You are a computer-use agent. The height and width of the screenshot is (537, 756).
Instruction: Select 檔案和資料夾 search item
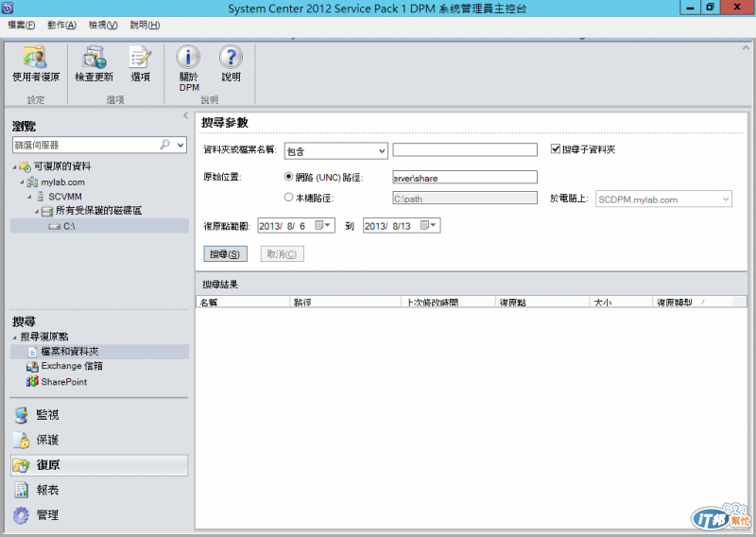coord(70,352)
